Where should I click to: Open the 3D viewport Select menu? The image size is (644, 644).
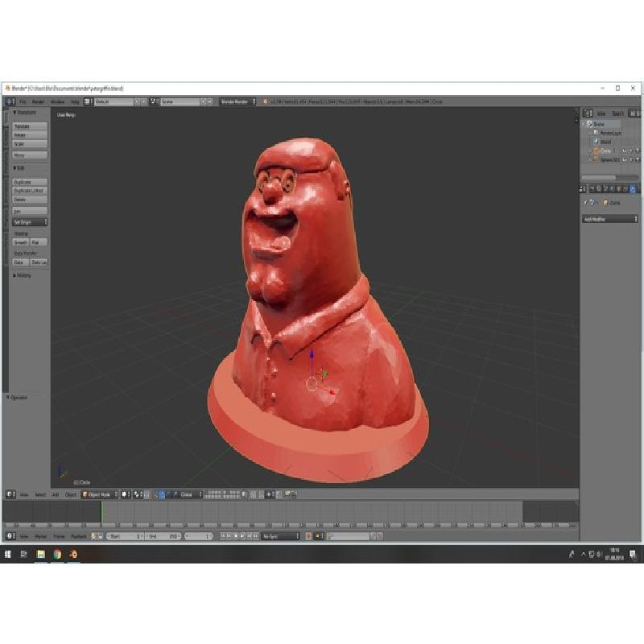[x=39, y=494]
